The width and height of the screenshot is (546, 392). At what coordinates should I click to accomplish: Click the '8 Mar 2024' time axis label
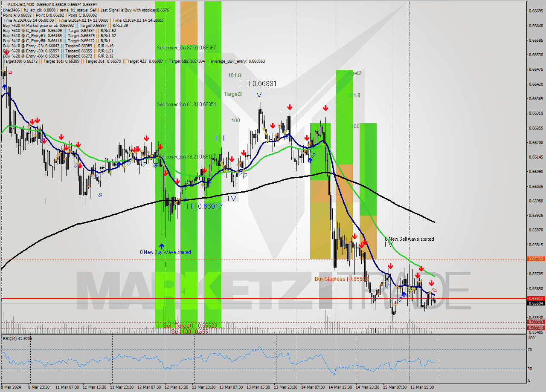[x=10, y=387]
